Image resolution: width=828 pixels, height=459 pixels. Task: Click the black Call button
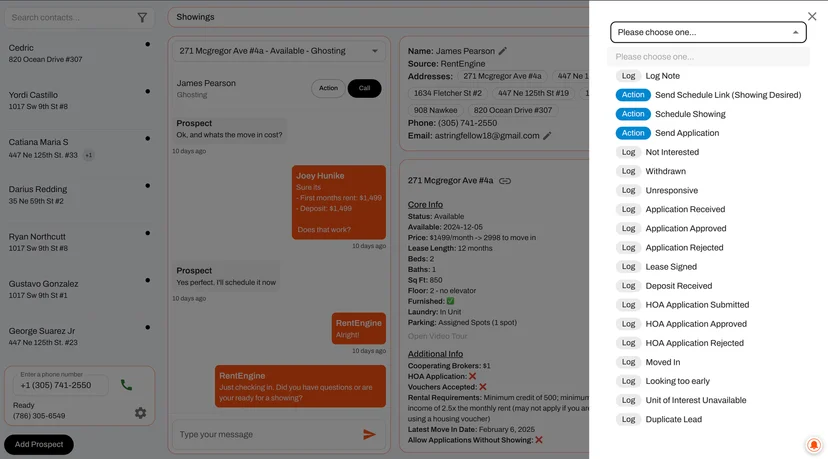click(364, 88)
